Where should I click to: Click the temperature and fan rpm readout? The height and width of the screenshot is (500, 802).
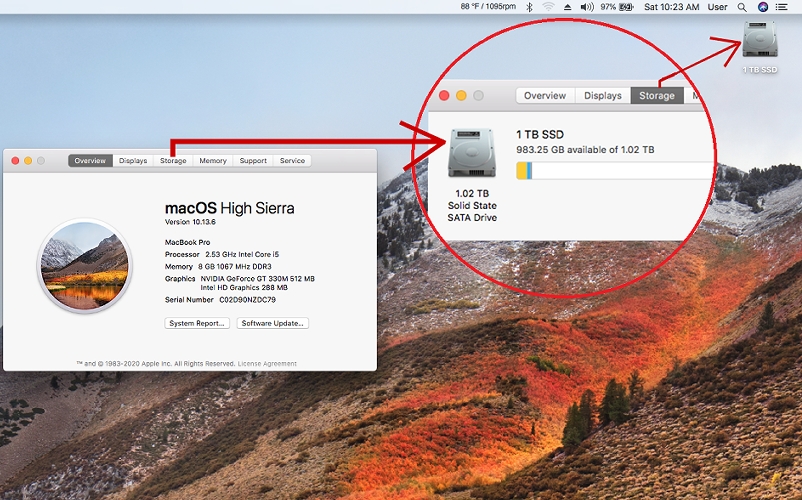point(488,7)
